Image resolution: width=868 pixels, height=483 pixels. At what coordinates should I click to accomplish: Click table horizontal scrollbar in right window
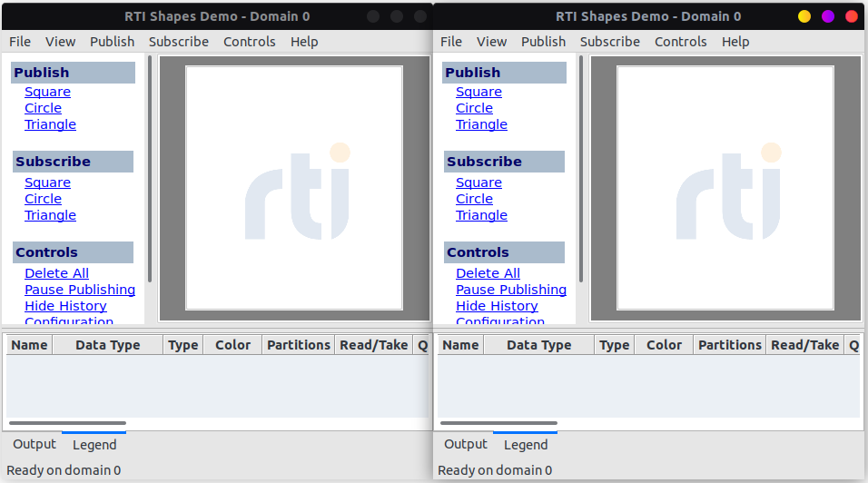pos(498,423)
